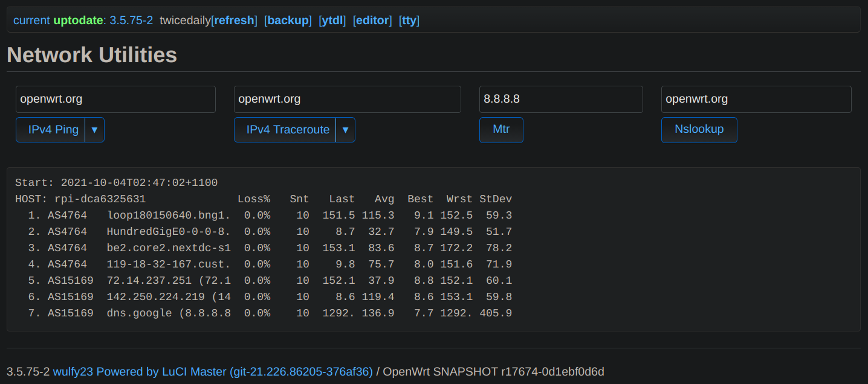Click the OpenWrt SNAPSHOT r17674 footer text
This screenshot has width=868, height=384.
click(494, 371)
